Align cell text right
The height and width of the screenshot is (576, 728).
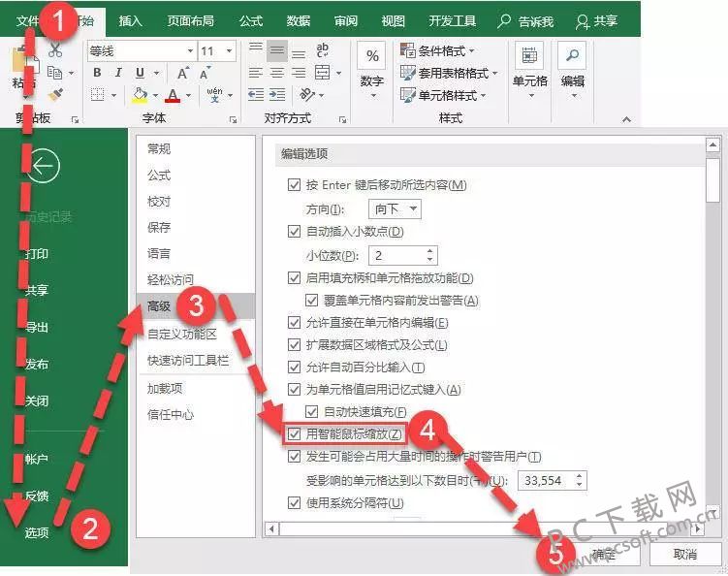coord(299,73)
